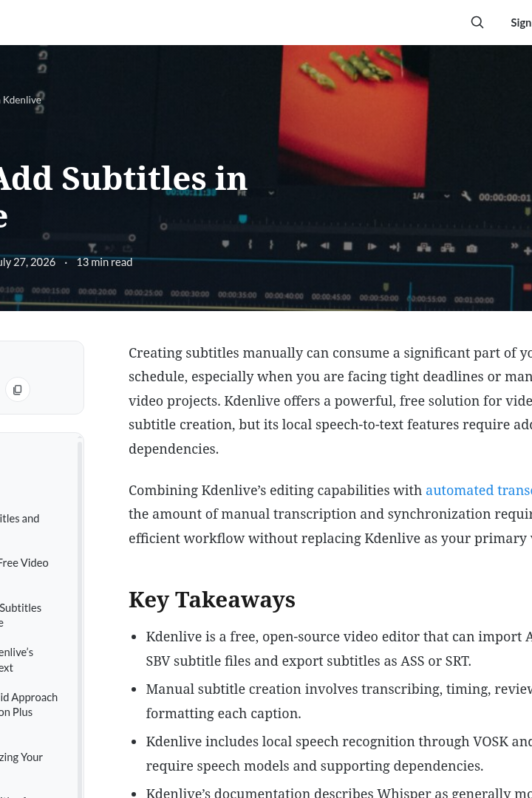Select the 'enlive's' contents entry

pos(17,660)
